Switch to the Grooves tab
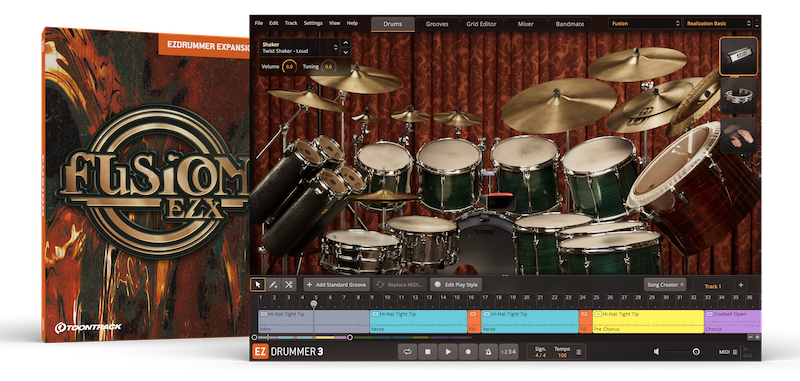Viewport: 800px width, 381px height. (x=437, y=24)
